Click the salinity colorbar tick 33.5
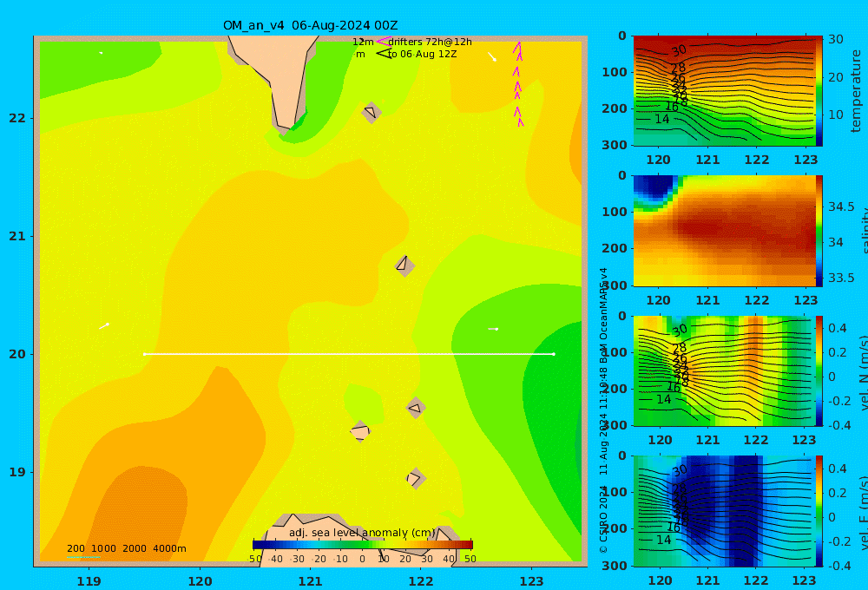 (841, 278)
